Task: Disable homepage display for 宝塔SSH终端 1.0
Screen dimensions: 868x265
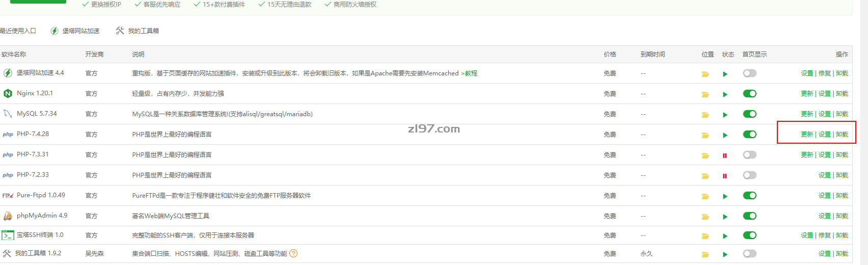Action: (x=749, y=235)
